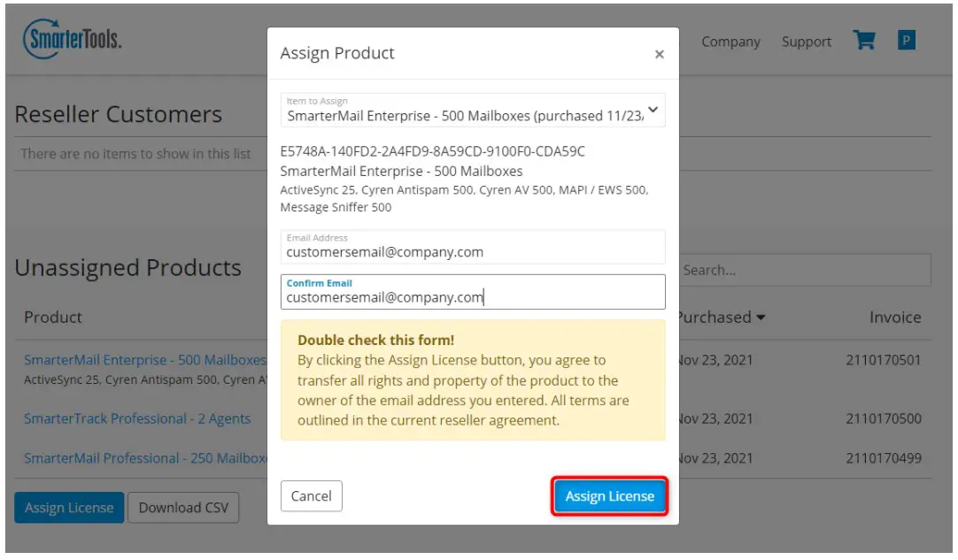Open SmarterMail Enterprise - 500 Mailboxes link
The width and height of the screenshot is (958, 560).
[x=145, y=360]
